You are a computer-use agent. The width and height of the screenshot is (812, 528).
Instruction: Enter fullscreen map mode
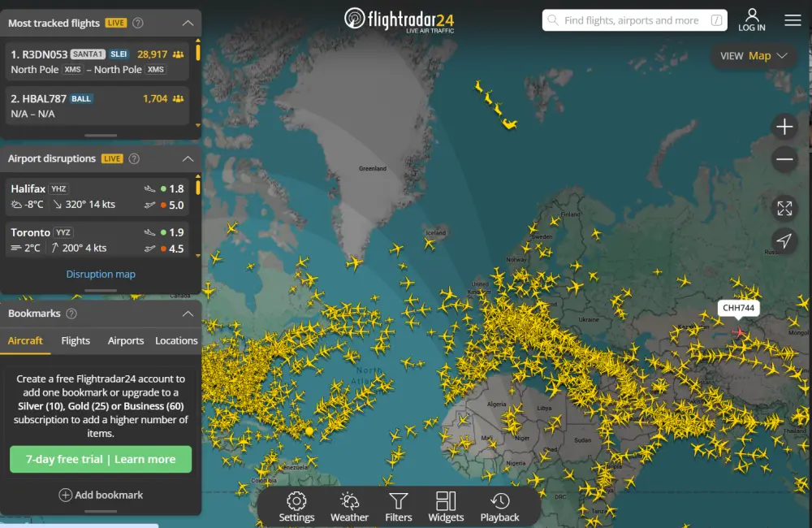(x=784, y=208)
